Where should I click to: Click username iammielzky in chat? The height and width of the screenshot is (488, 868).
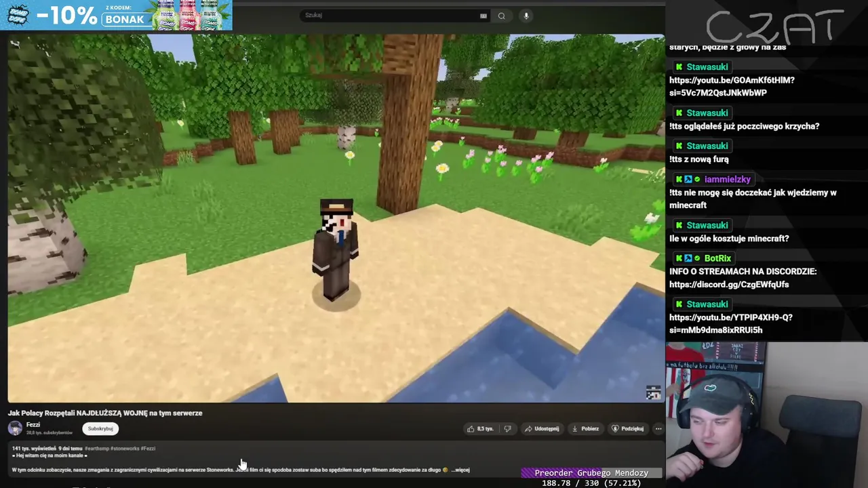(x=727, y=180)
